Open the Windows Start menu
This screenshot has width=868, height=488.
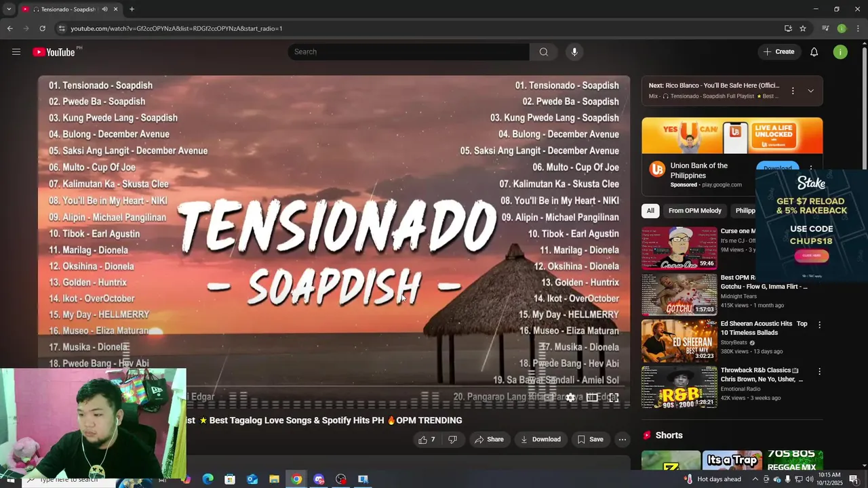(x=10, y=479)
